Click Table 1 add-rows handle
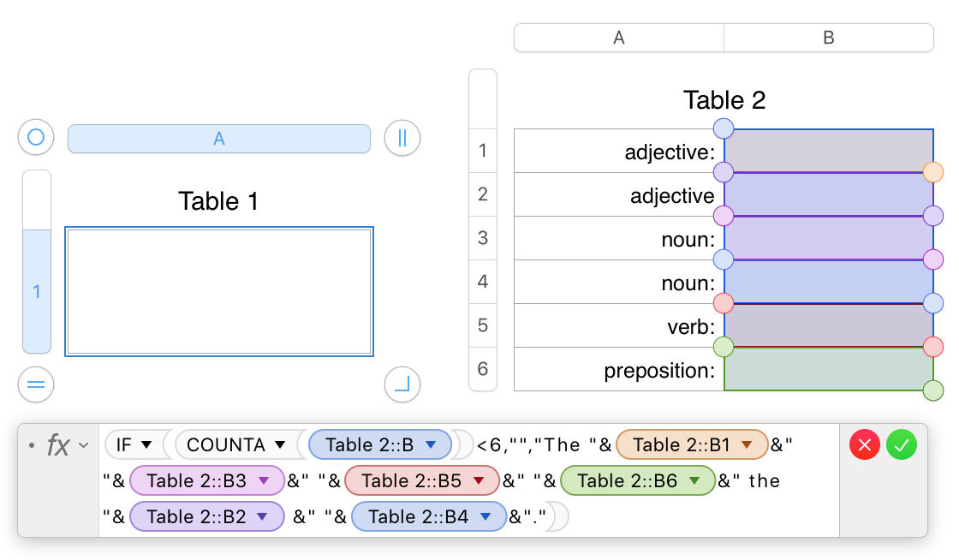959x560 pixels. (36, 384)
